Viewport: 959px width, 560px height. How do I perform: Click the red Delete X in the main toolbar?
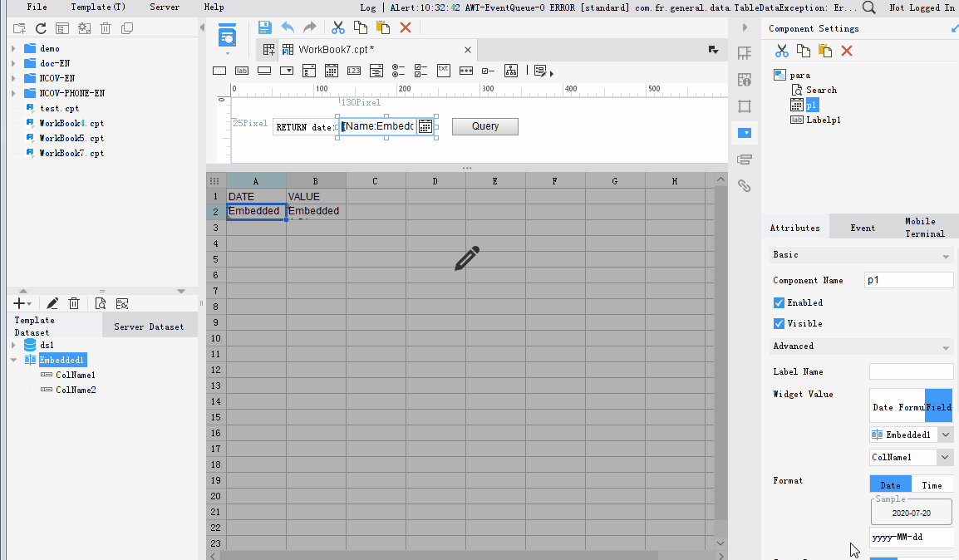405,27
